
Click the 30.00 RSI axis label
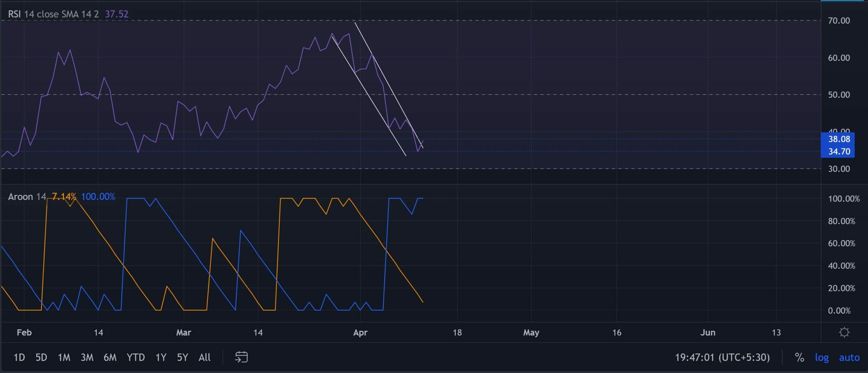pos(839,169)
